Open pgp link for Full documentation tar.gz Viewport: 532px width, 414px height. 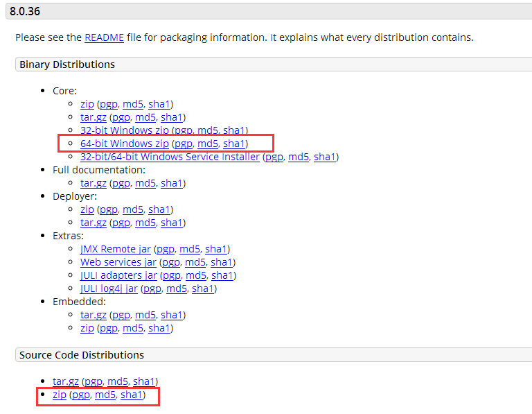click(x=121, y=183)
